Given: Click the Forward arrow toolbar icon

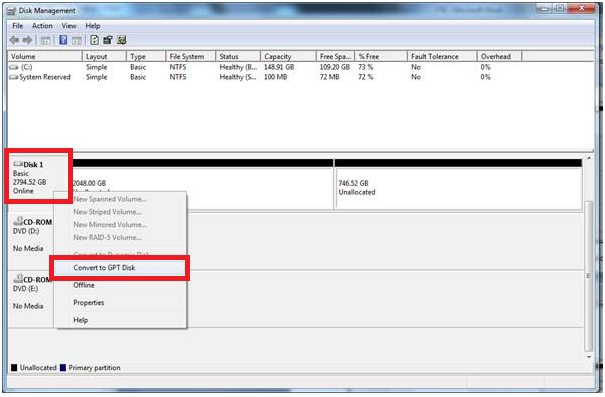Looking at the screenshot, I should pos(27,40).
